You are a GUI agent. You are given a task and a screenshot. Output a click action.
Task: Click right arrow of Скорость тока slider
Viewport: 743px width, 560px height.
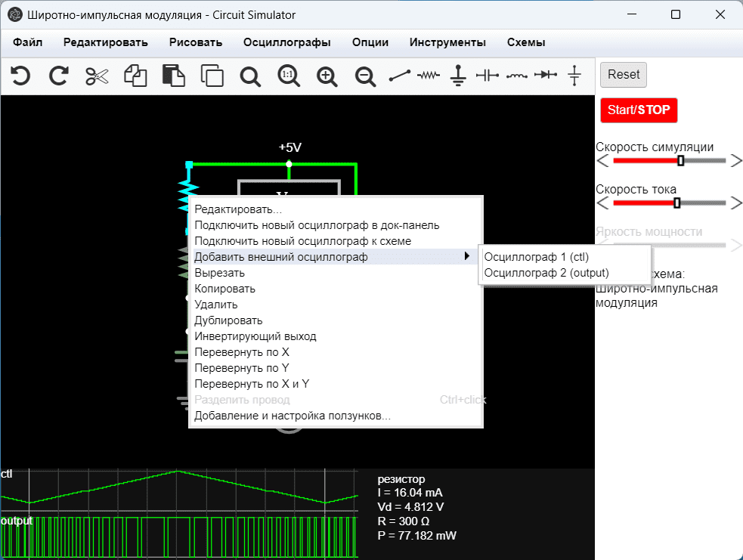click(x=736, y=203)
